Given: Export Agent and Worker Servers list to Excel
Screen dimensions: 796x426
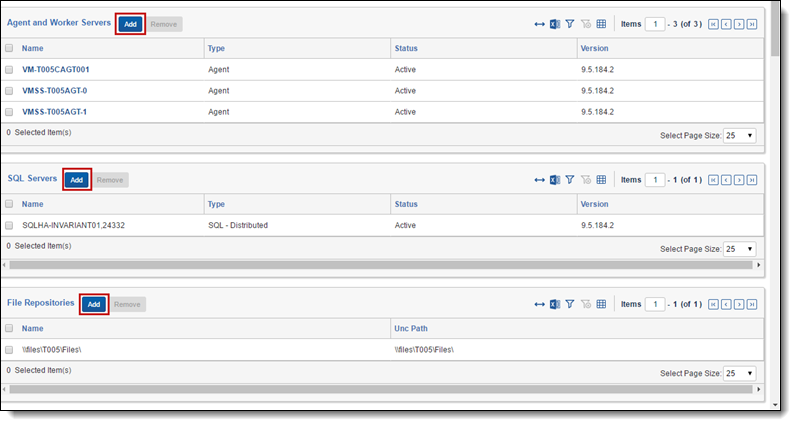Looking at the screenshot, I should (554, 24).
